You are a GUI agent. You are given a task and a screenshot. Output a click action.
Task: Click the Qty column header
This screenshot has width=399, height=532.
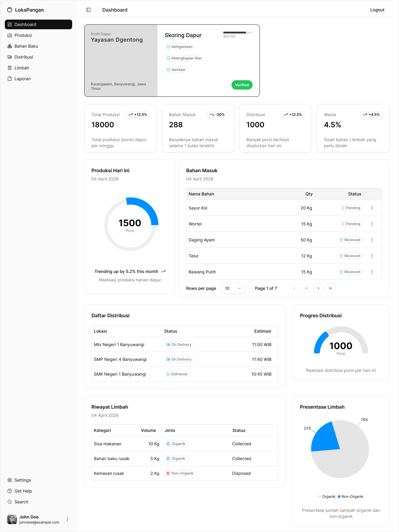click(309, 194)
